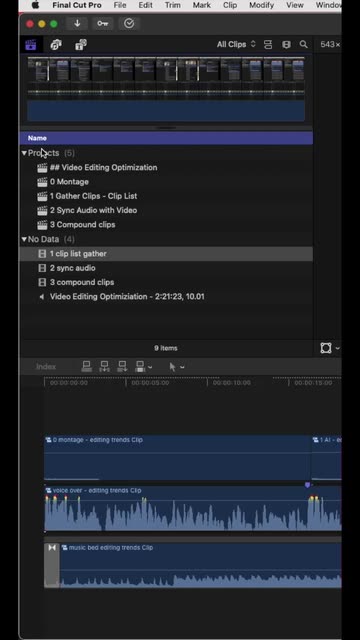The image size is (360, 640).
Task: Click timeline ruler at 00:00:05:00
Action: coord(150,383)
